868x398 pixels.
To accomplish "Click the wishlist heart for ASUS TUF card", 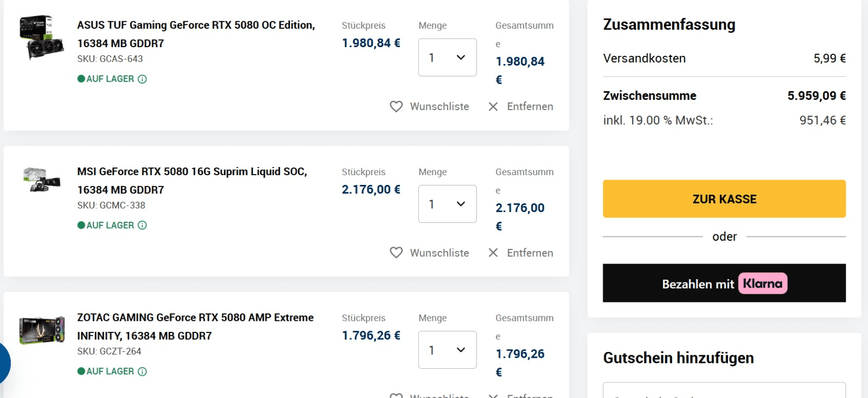I will pos(397,107).
